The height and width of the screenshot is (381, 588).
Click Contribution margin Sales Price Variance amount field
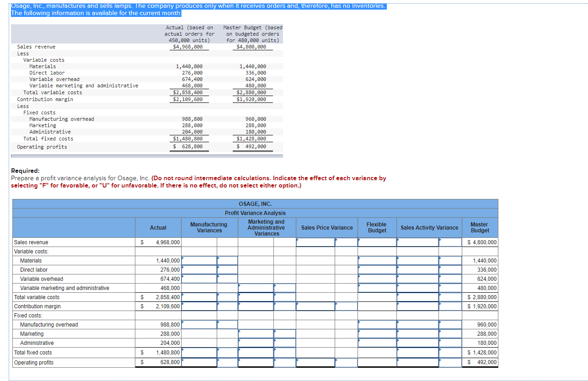tap(315, 306)
